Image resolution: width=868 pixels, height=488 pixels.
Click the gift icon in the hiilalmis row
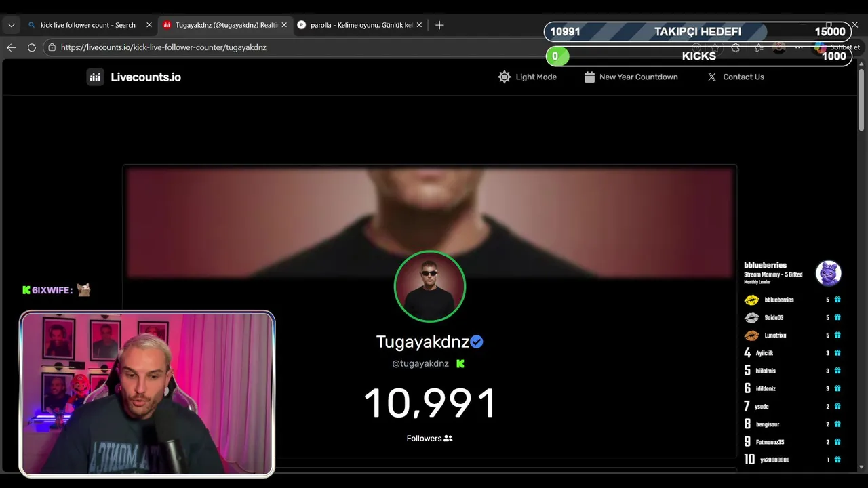[837, 371]
